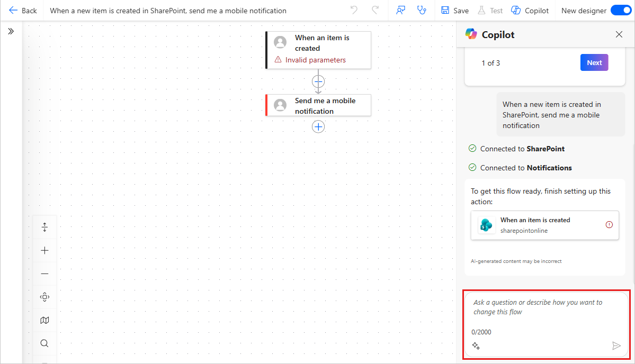The image size is (635, 364).
Task: Click the '0/2000' character counter
Action: [x=481, y=332]
